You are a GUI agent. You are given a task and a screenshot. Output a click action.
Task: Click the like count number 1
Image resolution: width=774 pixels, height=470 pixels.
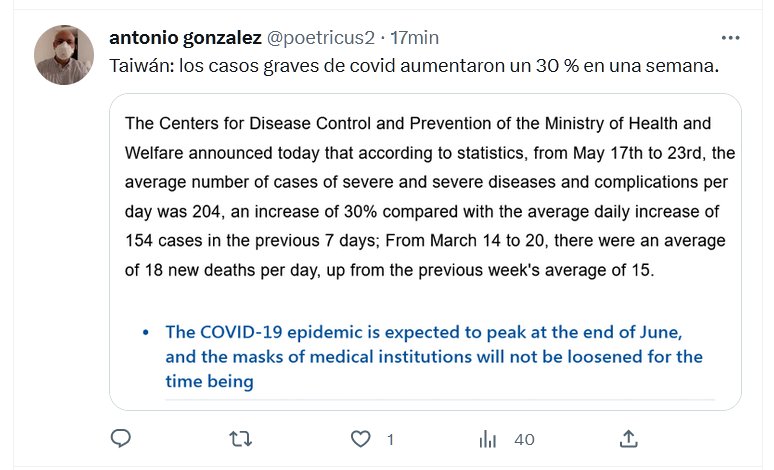(390, 440)
